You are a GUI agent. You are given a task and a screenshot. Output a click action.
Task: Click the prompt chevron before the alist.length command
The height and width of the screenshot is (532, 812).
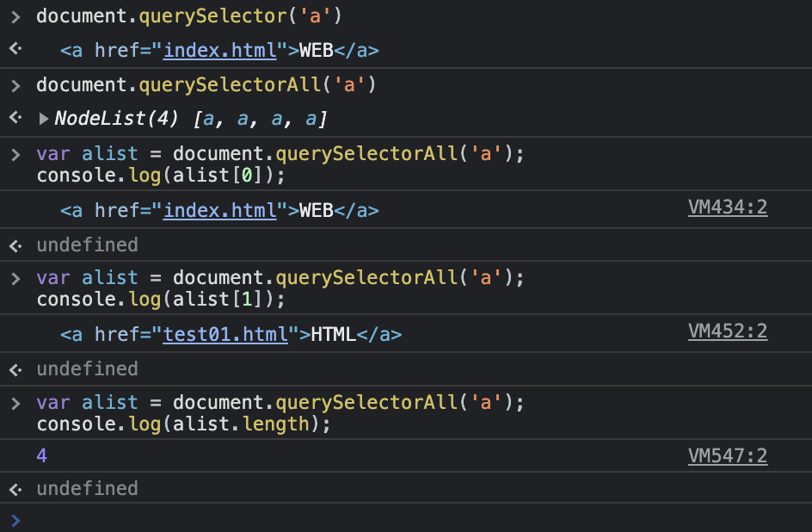15,401
